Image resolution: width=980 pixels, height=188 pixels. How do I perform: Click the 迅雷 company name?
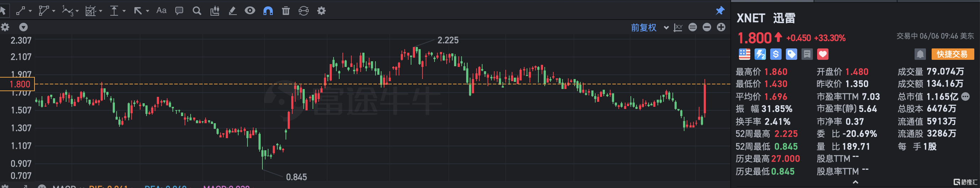click(x=784, y=18)
